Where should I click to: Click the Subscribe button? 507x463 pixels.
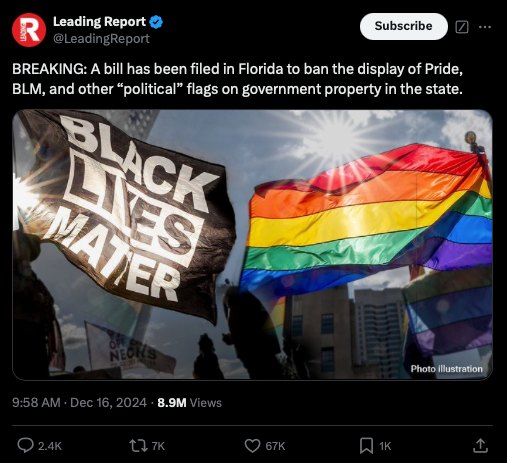point(404,26)
